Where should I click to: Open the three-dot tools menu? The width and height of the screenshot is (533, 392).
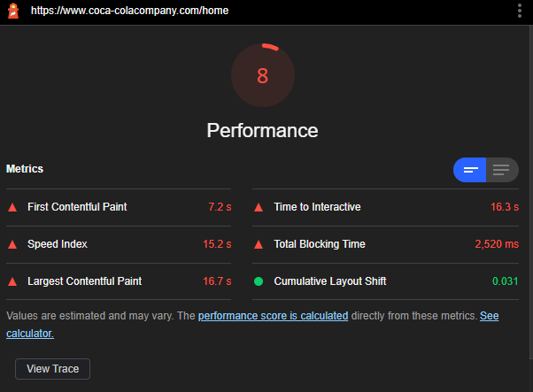[520, 11]
